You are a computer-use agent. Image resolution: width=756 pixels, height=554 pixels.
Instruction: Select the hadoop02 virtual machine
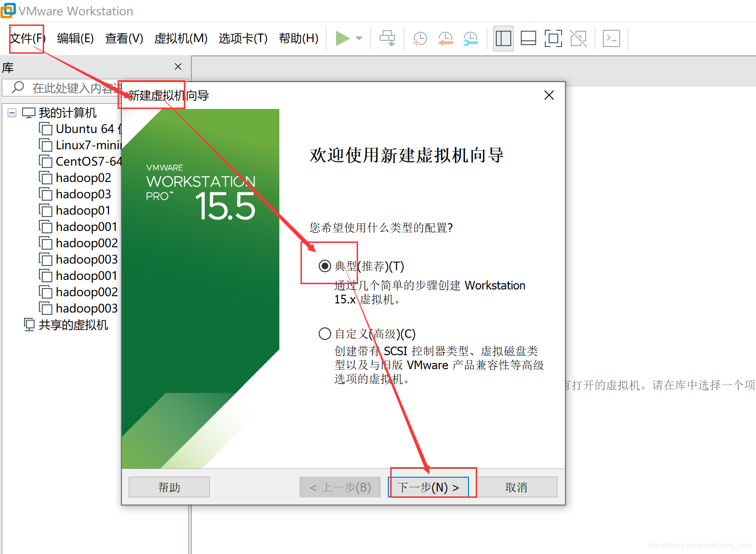[x=84, y=178]
